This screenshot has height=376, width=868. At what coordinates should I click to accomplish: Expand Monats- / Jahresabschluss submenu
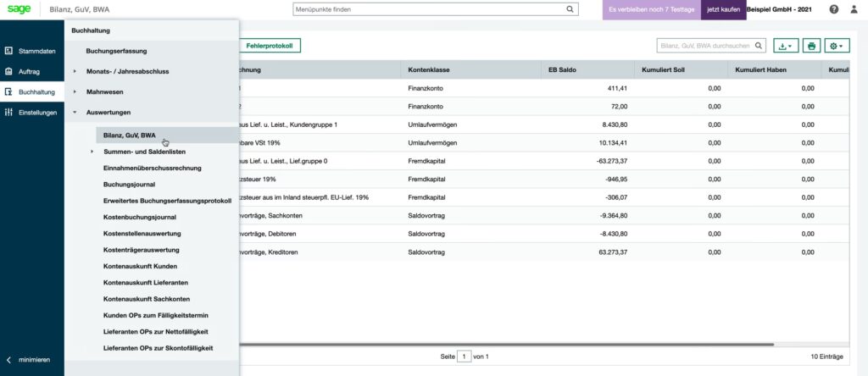tap(75, 71)
